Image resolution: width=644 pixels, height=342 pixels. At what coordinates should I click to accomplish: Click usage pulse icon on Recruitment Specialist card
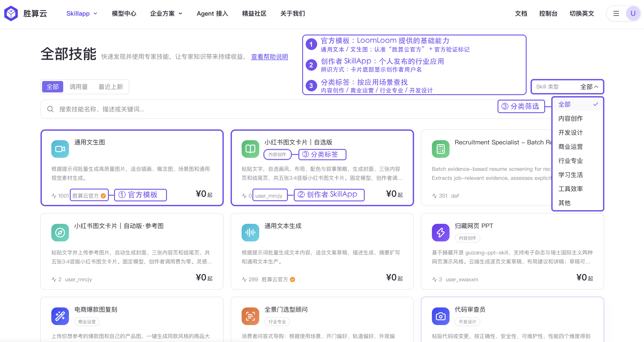click(435, 196)
